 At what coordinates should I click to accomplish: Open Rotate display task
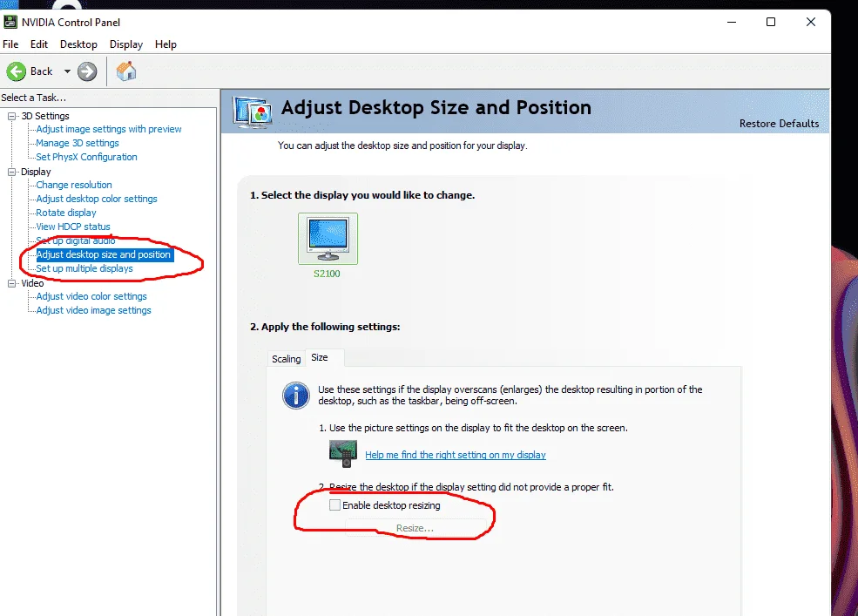(66, 213)
